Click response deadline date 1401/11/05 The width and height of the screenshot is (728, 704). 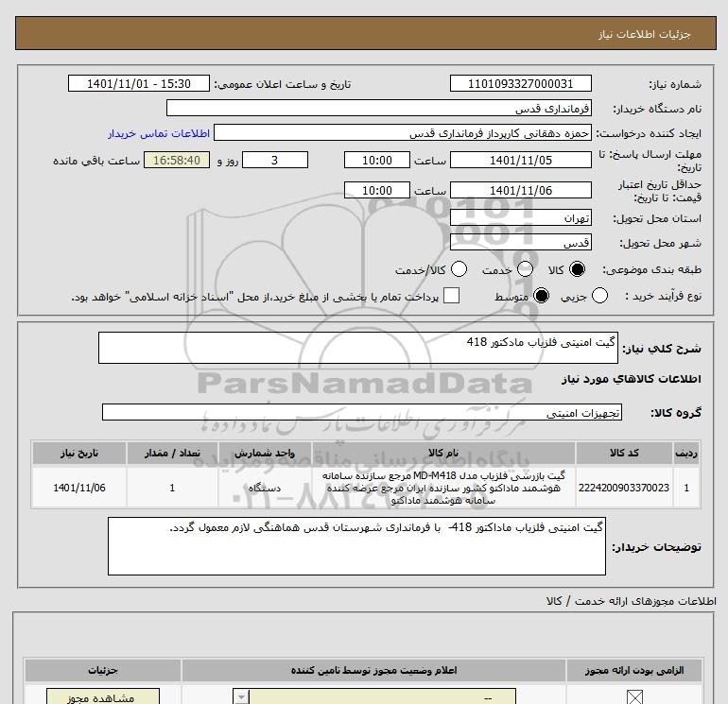[520, 160]
